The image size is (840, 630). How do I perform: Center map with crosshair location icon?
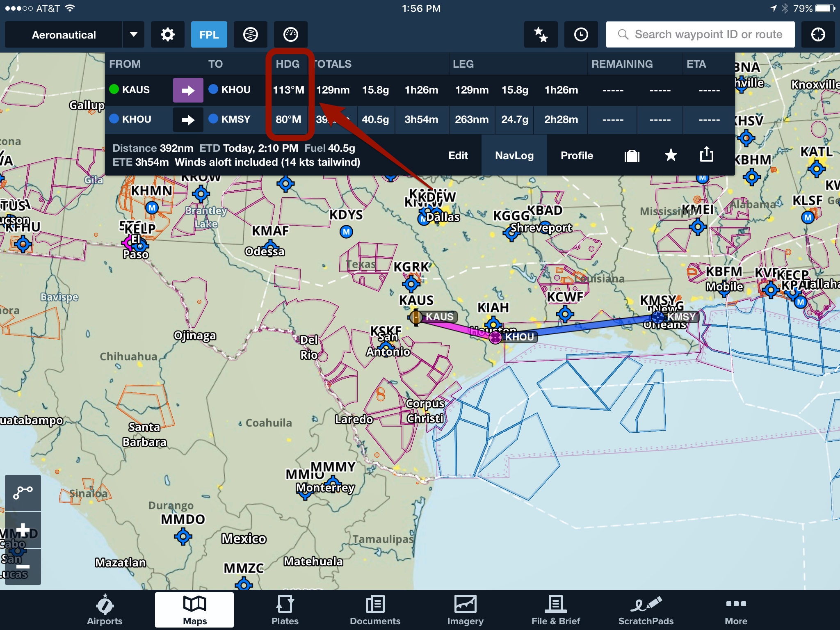818,34
